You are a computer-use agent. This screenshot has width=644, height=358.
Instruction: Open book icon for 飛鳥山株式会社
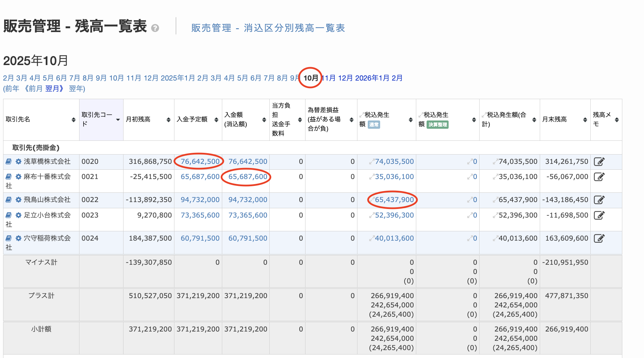pyautogui.click(x=9, y=200)
